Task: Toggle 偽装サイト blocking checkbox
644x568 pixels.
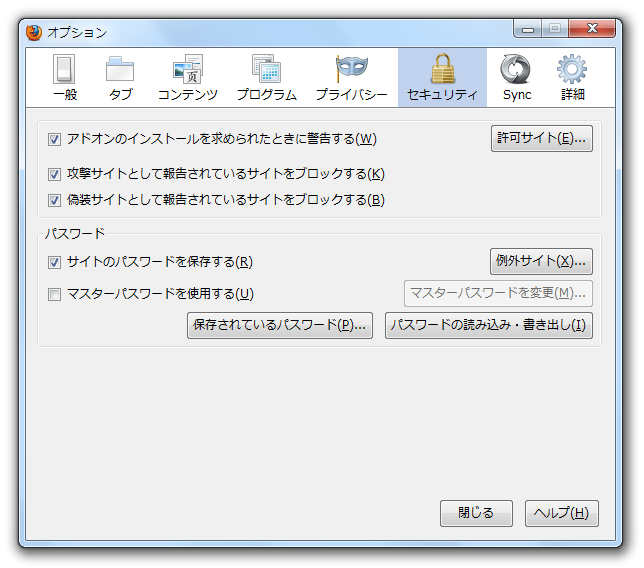Action: click(54, 200)
